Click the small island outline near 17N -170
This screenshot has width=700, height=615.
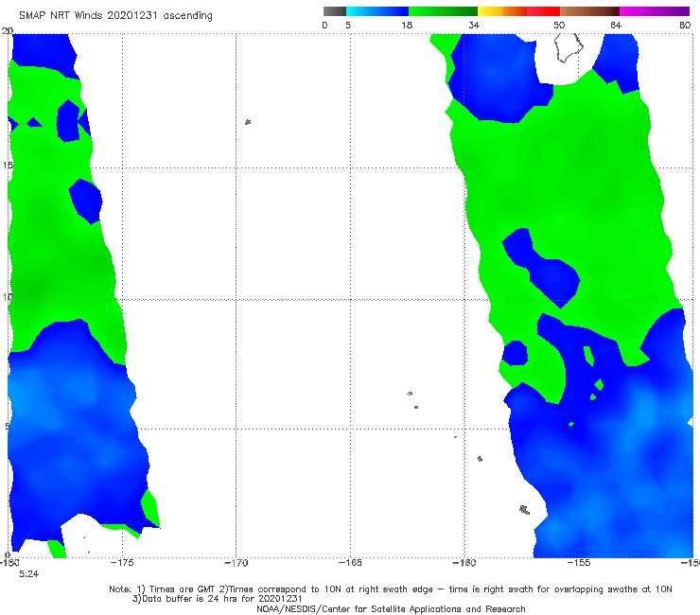[248, 122]
